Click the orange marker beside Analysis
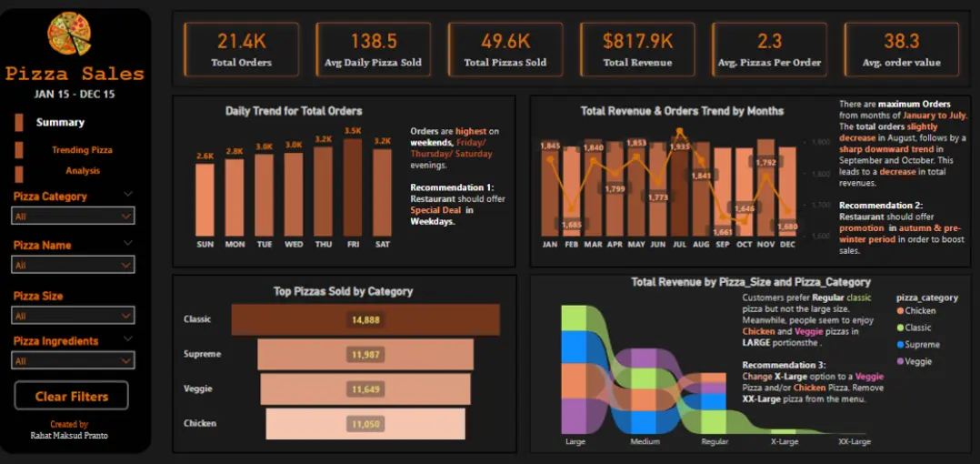Image resolution: width=980 pixels, height=464 pixels. click(x=19, y=174)
